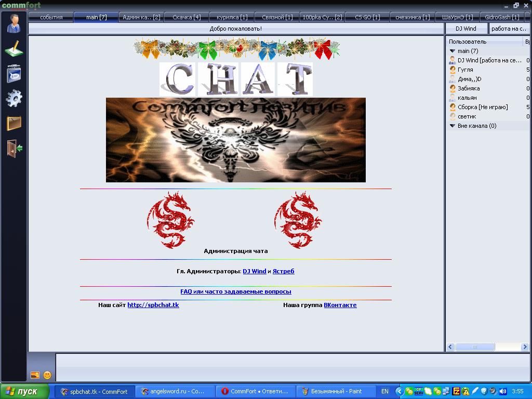Click the brown folder icon in the sidebar
Screen dimensions: 532x399
tap(14, 123)
